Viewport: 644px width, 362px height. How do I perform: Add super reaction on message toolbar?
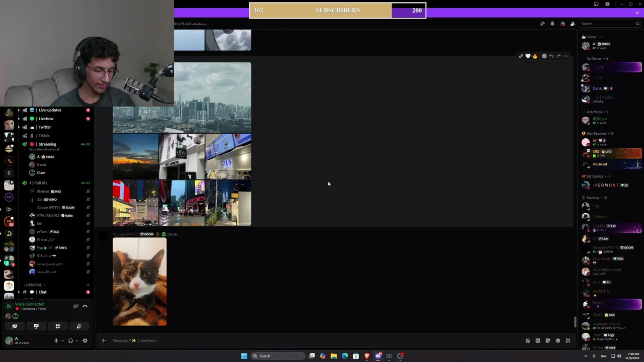pyautogui.click(x=521, y=56)
